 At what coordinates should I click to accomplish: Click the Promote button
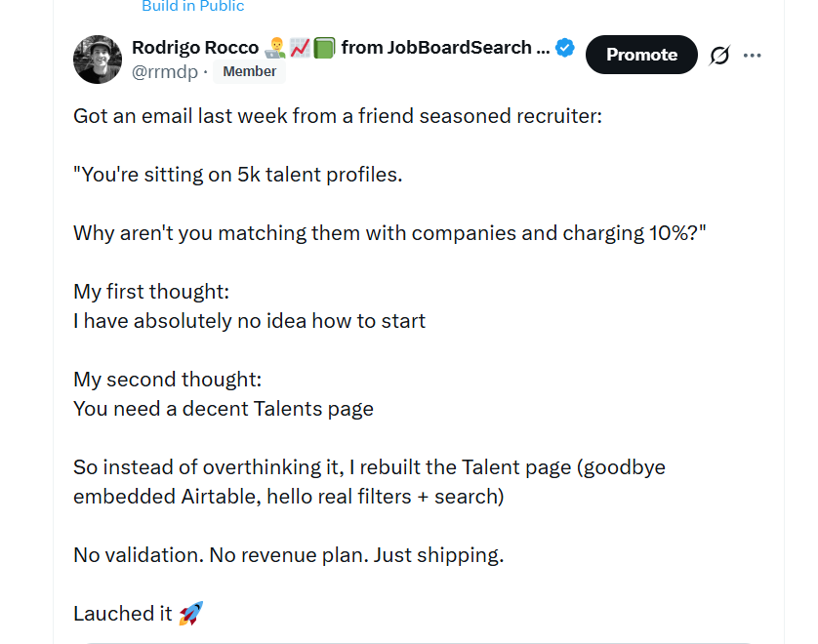[641, 55]
